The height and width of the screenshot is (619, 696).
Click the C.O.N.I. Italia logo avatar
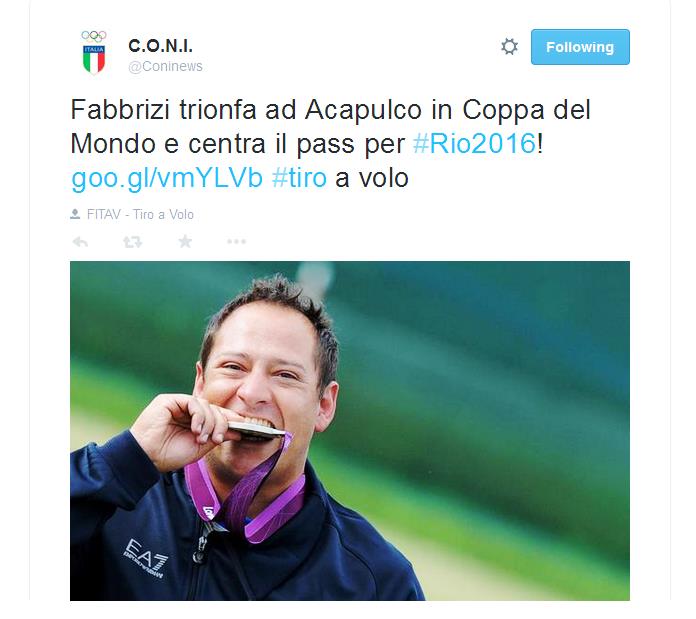click(x=94, y=52)
